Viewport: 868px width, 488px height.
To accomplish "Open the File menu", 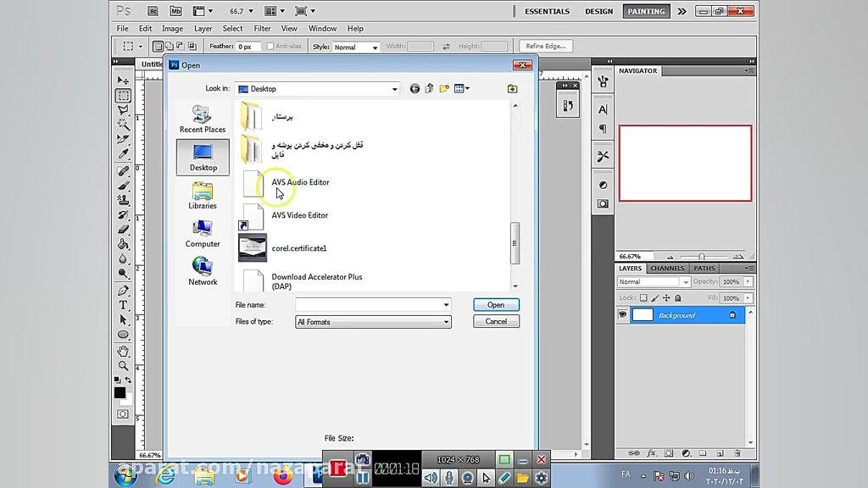I will pos(122,28).
